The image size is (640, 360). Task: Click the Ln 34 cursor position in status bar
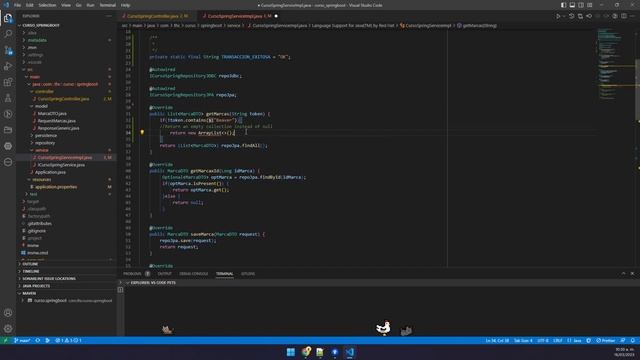(497, 340)
